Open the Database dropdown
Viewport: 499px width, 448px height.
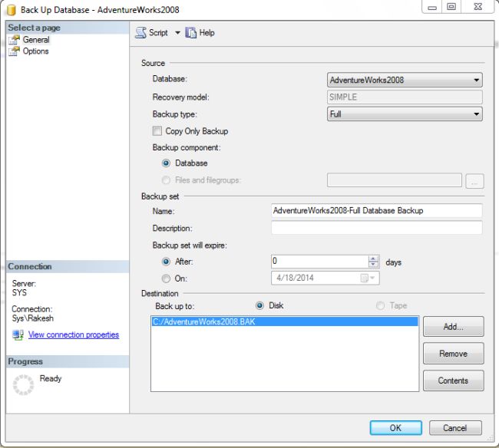405,80
